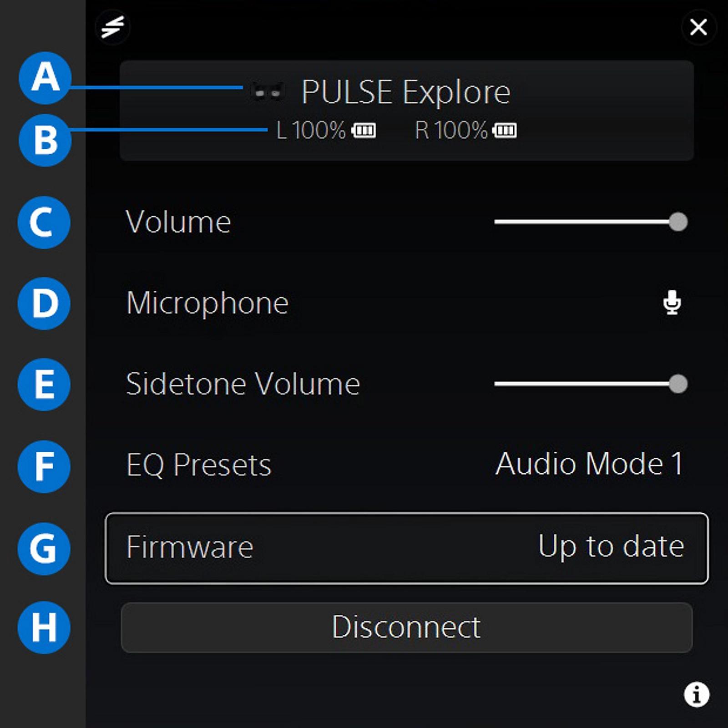Click the L 100% battery reading
Screen dimensions: 728x728
coord(311,131)
